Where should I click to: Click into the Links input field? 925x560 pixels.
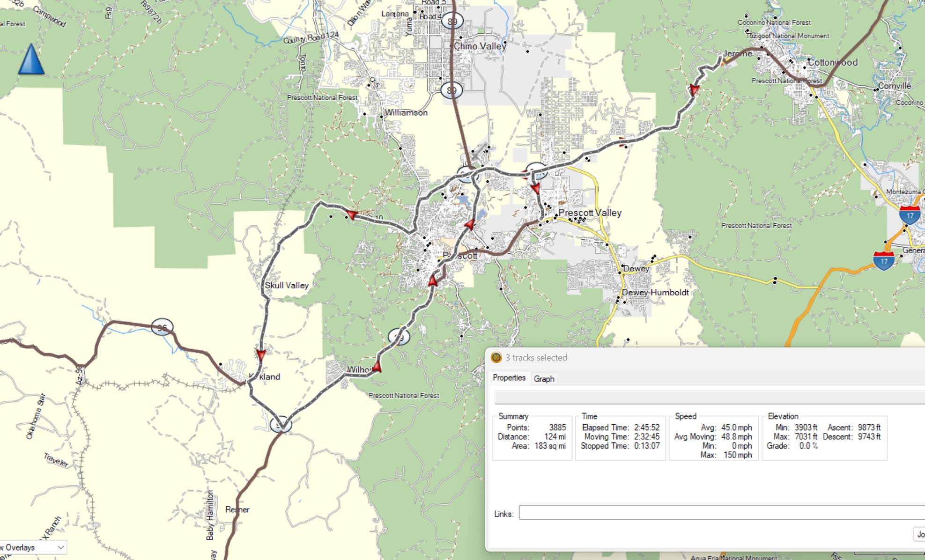(721, 513)
